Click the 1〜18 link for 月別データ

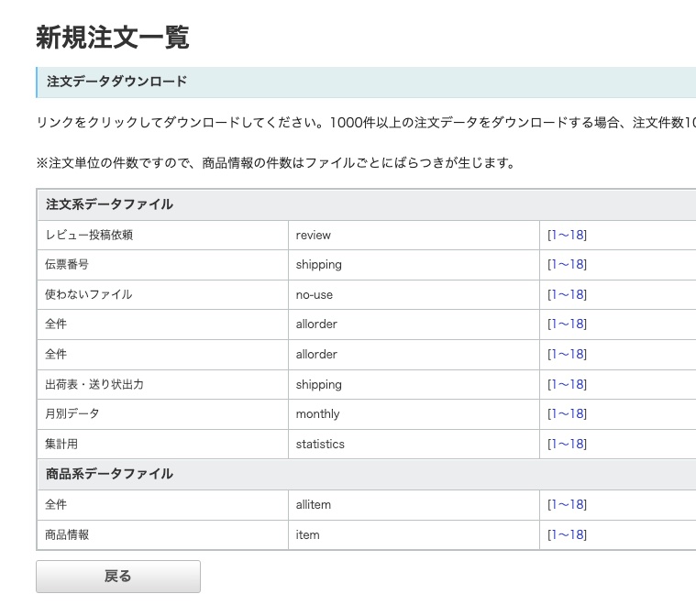(567, 413)
